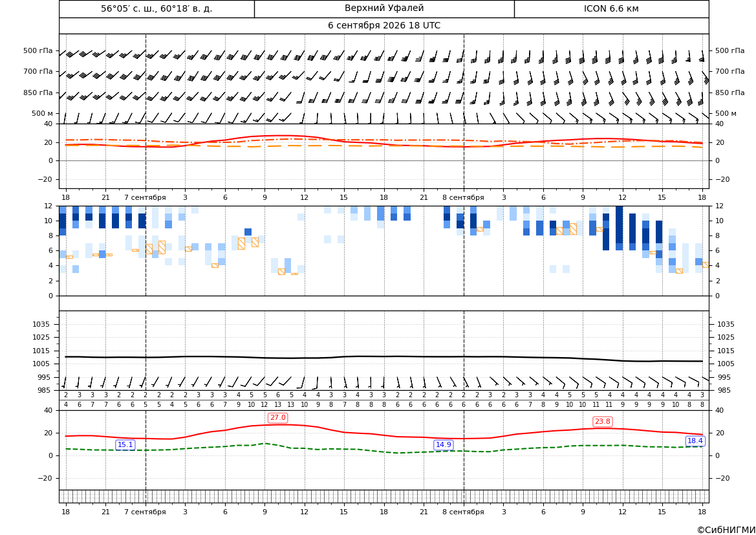Click the 7 сентября label on bottom axis
The image size is (756, 535).
145,512
